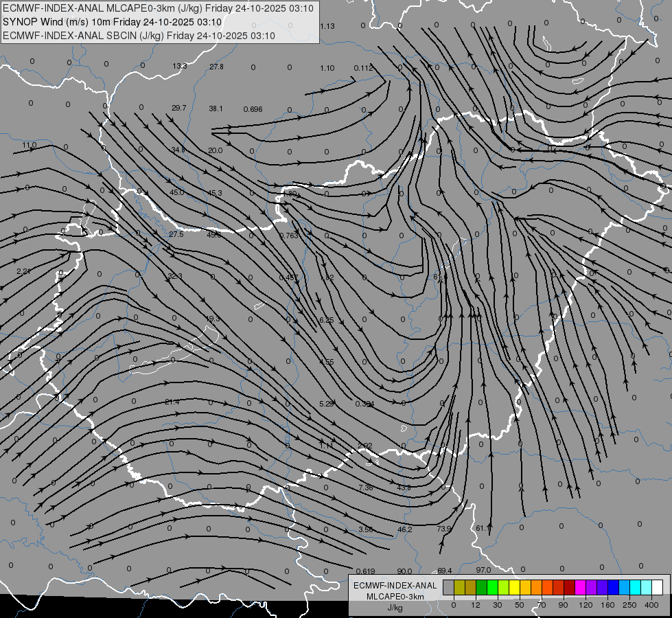This screenshot has width=672, height=618.
Task: Click the map value 27.5
Action: [176, 234]
